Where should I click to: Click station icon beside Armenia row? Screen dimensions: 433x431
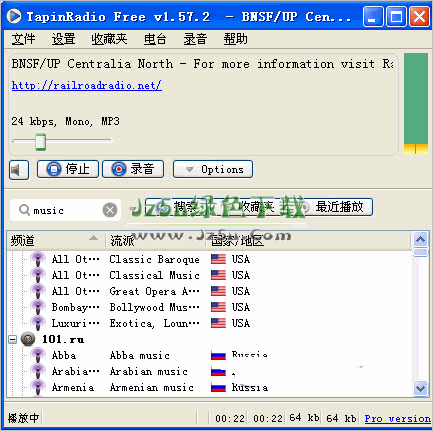pos(38,387)
